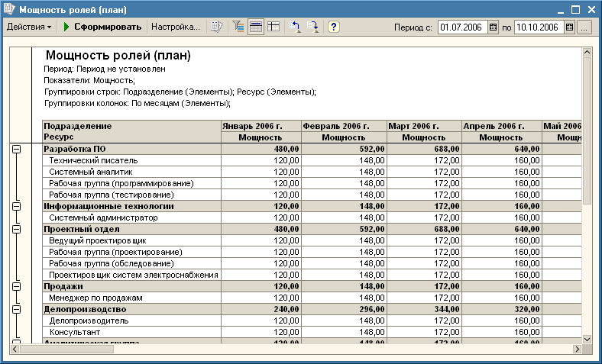Open calendar for the end date 10.10.2006
Viewport: 602px width, 364px height.
click(569, 27)
